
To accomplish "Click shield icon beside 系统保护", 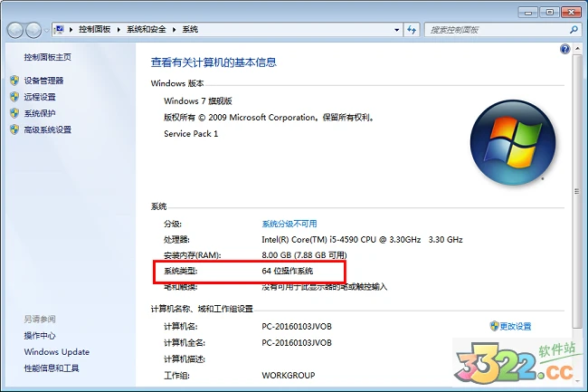I will coord(14,113).
